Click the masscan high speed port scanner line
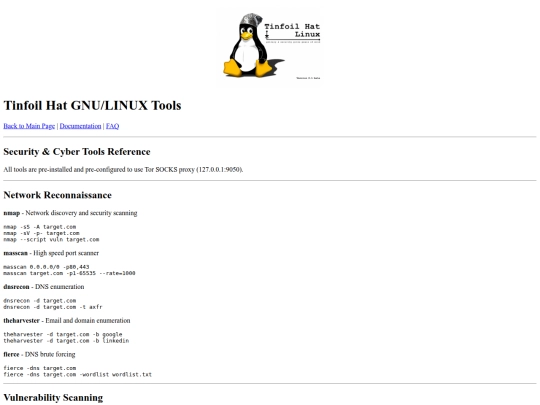Screen dimensions: 540x405 51,253
